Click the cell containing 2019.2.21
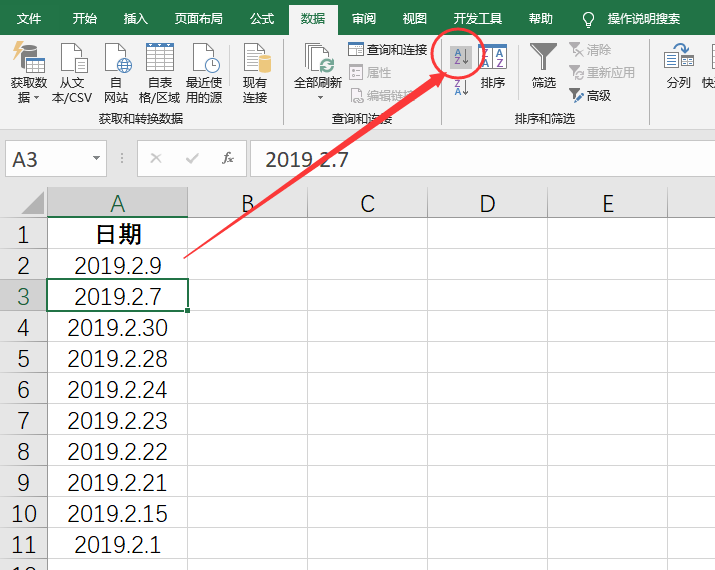This screenshot has height=570, width=715. point(118,482)
